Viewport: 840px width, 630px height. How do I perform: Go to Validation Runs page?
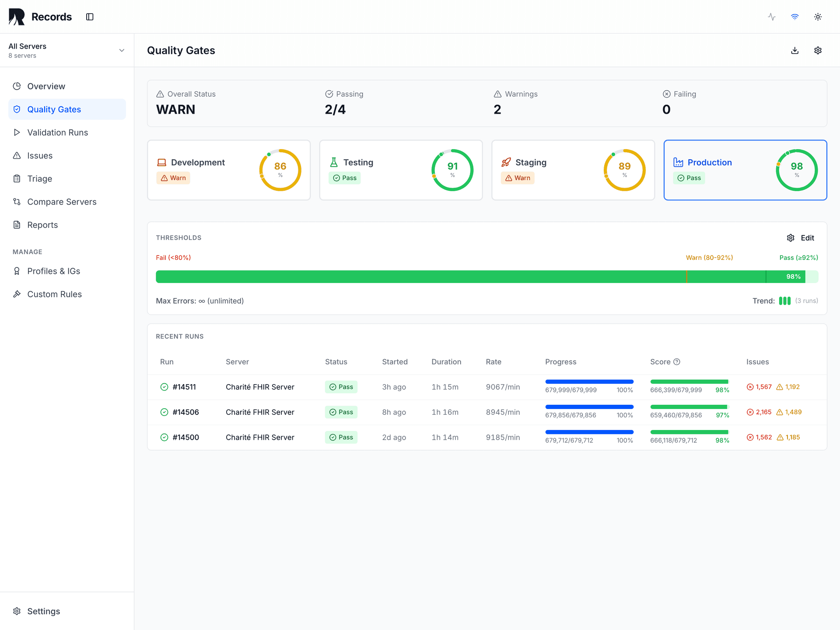[x=57, y=133]
